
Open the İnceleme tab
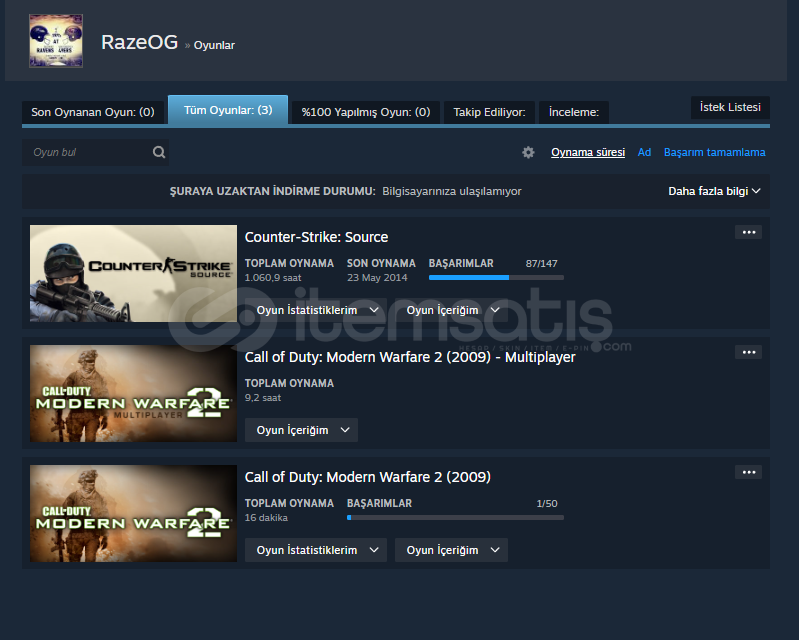[x=574, y=112]
